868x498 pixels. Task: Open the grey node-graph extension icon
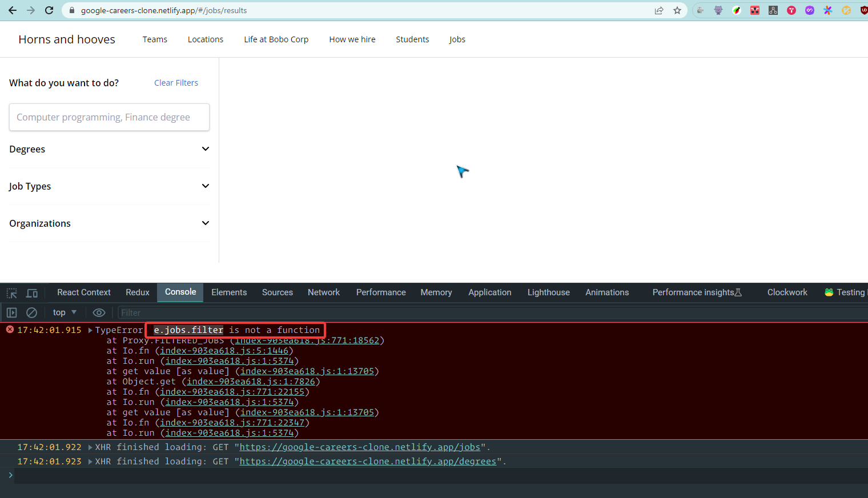[773, 10]
